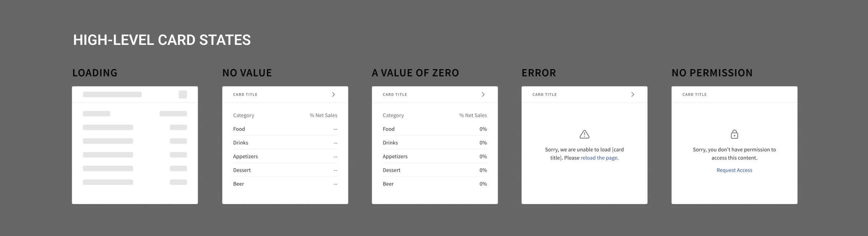This screenshot has height=236, width=868.
Task: Click % Net Sales header in Zero card
Action: click(x=473, y=115)
